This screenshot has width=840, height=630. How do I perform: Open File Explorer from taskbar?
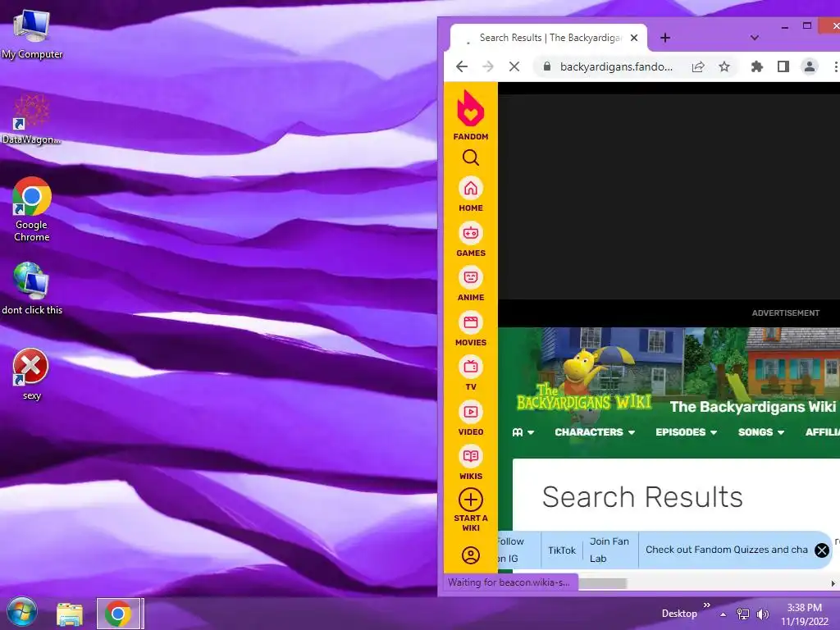click(x=70, y=614)
